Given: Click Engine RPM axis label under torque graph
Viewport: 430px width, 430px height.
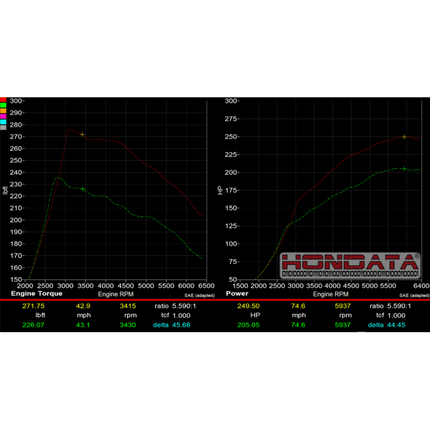Looking at the screenshot, I should tap(116, 294).
